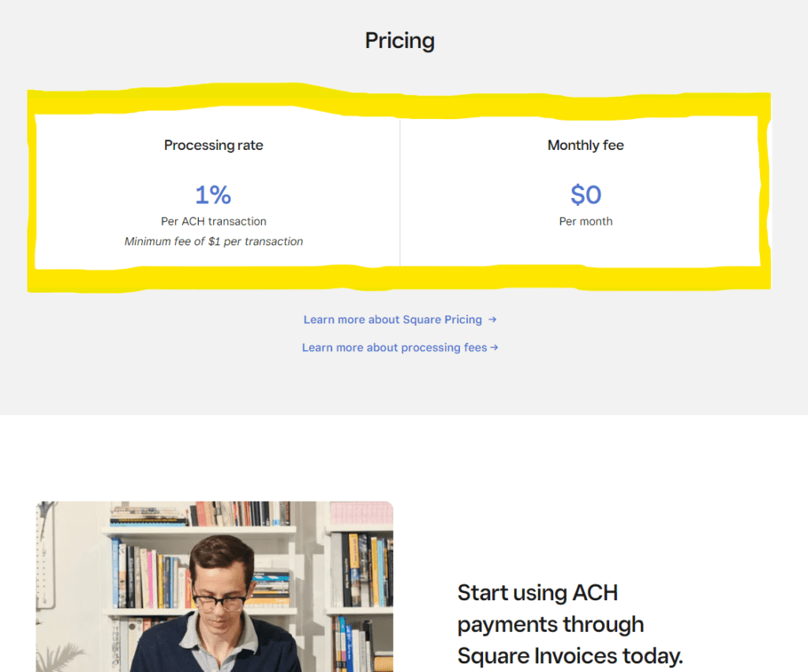
Task: Open the Learn more about processing fees link
Action: click(394, 347)
